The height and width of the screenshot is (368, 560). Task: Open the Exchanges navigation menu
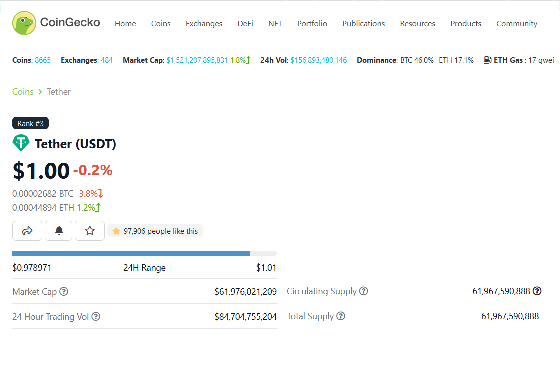(204, 24)
